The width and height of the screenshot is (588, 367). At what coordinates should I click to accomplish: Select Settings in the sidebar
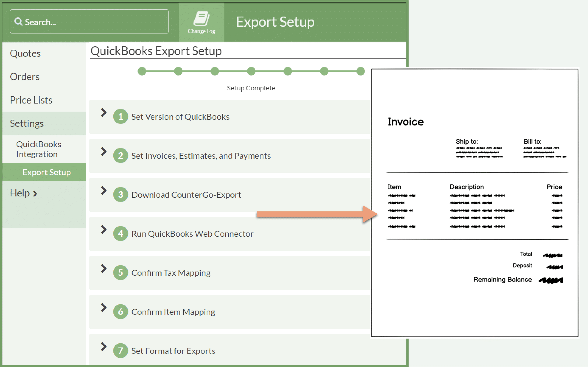click(x=44, y=123)
